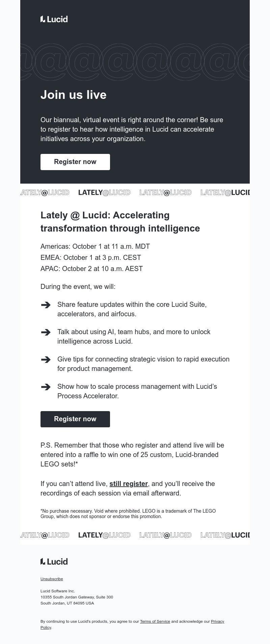Click the LATELY@LUCID banner strip above the footer
The image size is (270, 644).
(135, 535)
